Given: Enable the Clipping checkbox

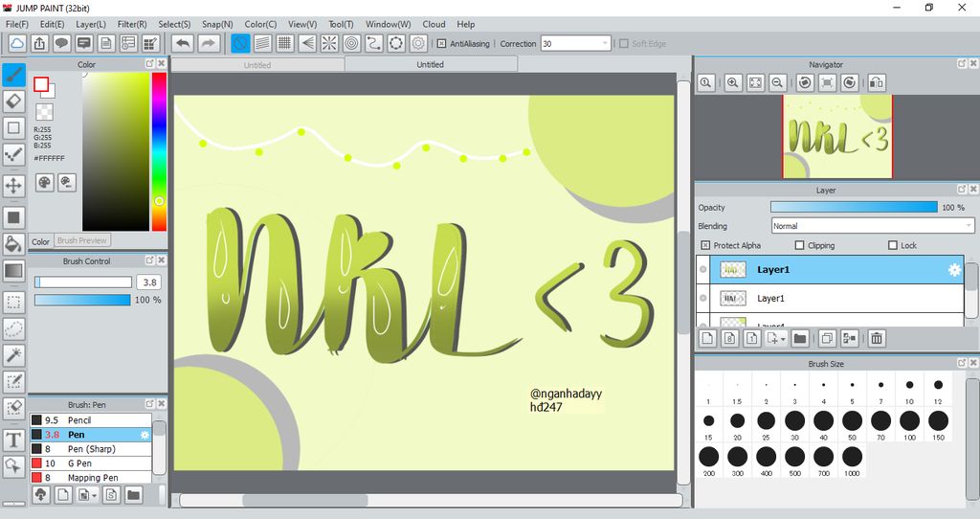Looking at the screenshot, I should coord(799,245).
